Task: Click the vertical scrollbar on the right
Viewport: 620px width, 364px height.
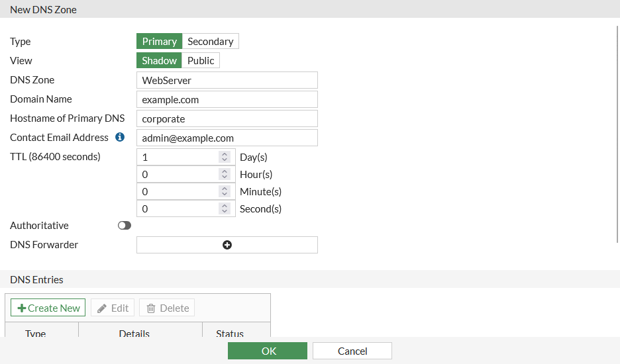Action: click(x=617, y=132)
